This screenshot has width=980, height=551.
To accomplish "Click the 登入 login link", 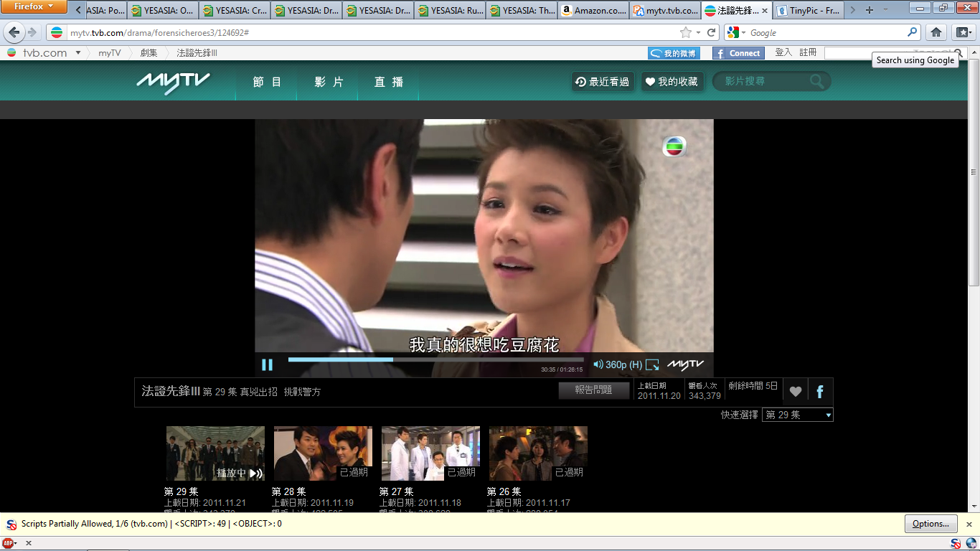I will pos(783,52).
